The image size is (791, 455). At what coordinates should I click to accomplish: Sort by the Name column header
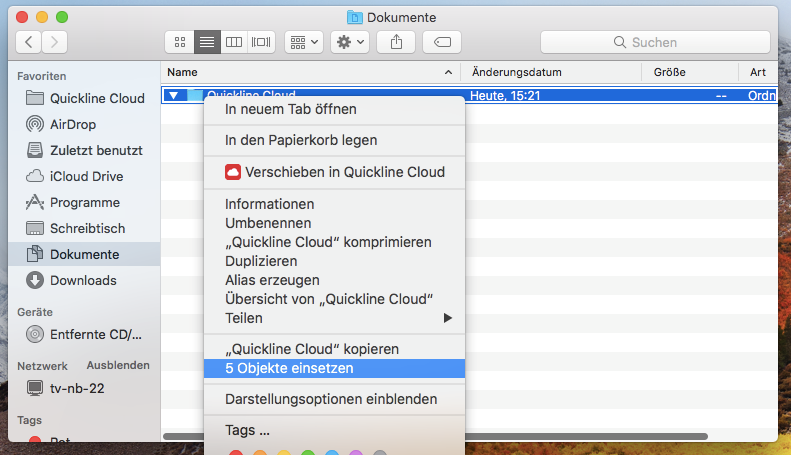click(x=311, y=72)
